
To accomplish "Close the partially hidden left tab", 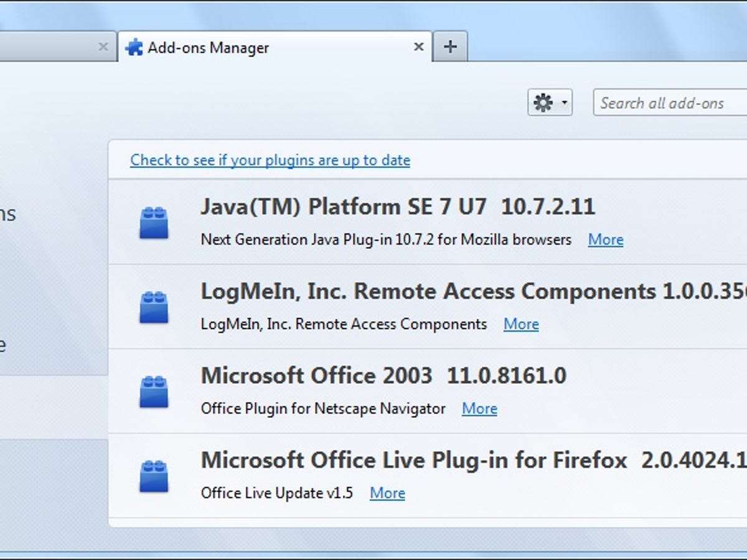I will click(x=103, y=47).
